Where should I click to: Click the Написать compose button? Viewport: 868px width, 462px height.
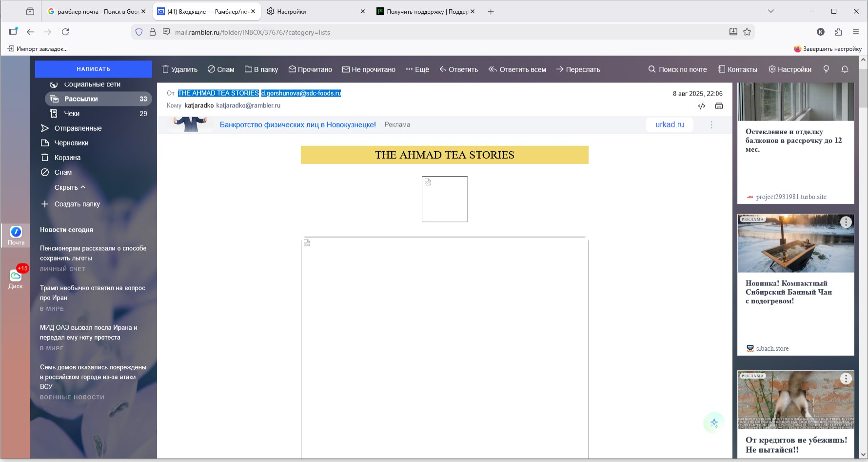(93, 69)
